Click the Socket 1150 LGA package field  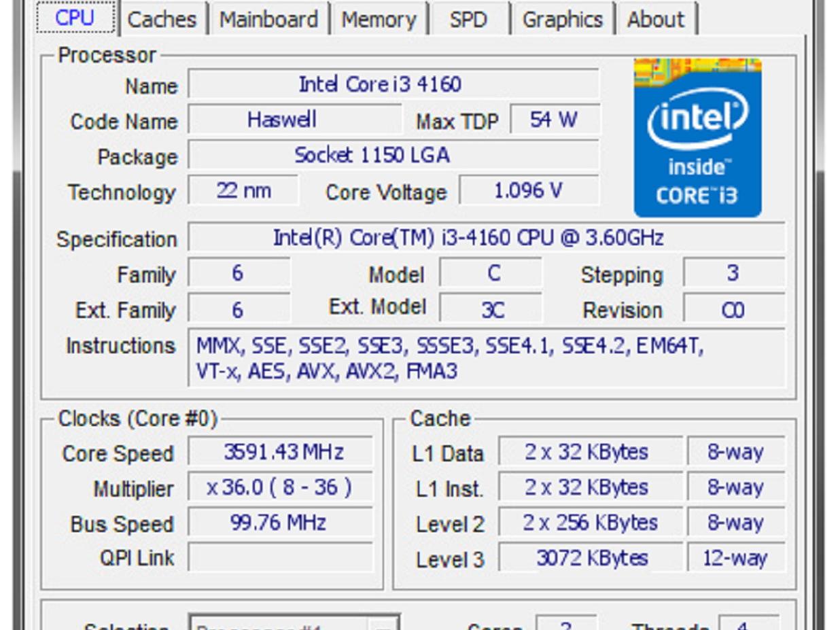(393, 156)
